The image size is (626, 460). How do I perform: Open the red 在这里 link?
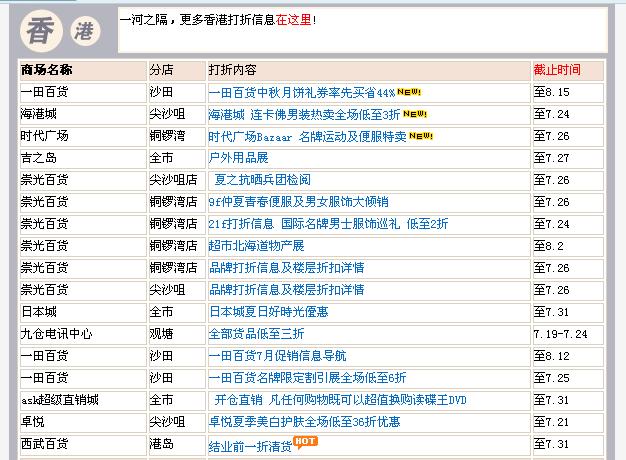click(x=293, y=20)
